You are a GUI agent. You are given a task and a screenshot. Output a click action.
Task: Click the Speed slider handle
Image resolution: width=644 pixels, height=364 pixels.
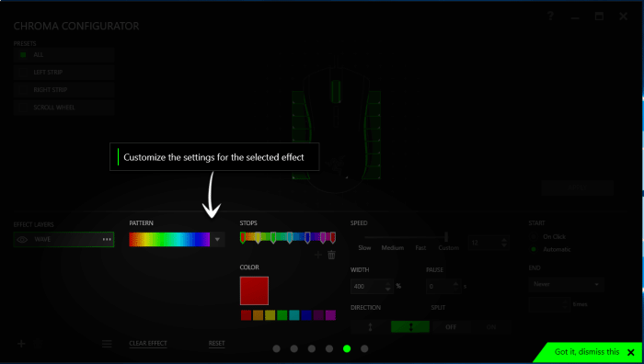coord(446,237)
